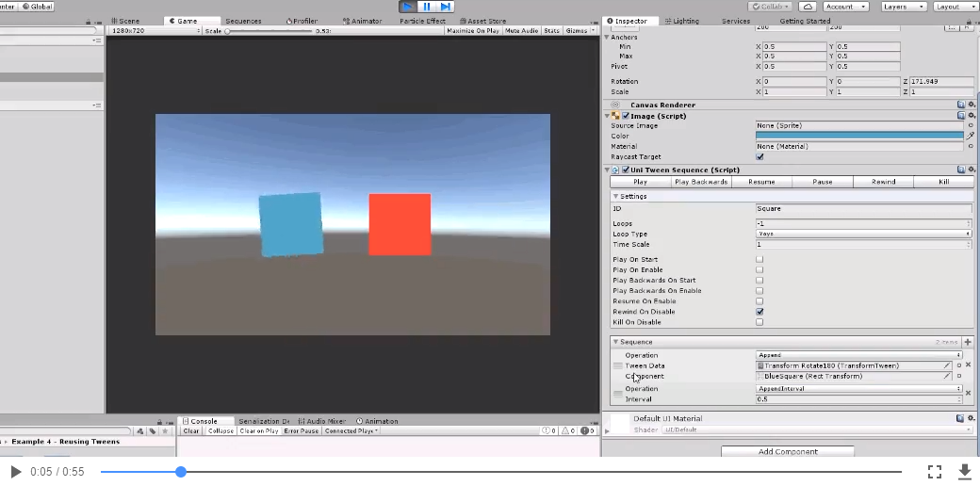Click the Play Backwards button
Screen dimensions: 980x486
701,182
